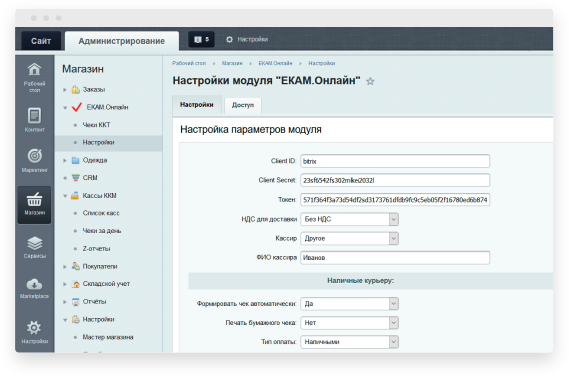The width and height of the screenshot is (569, 376).
Task: Open the НДС для доставки dropdown
Action: [349, 219]
